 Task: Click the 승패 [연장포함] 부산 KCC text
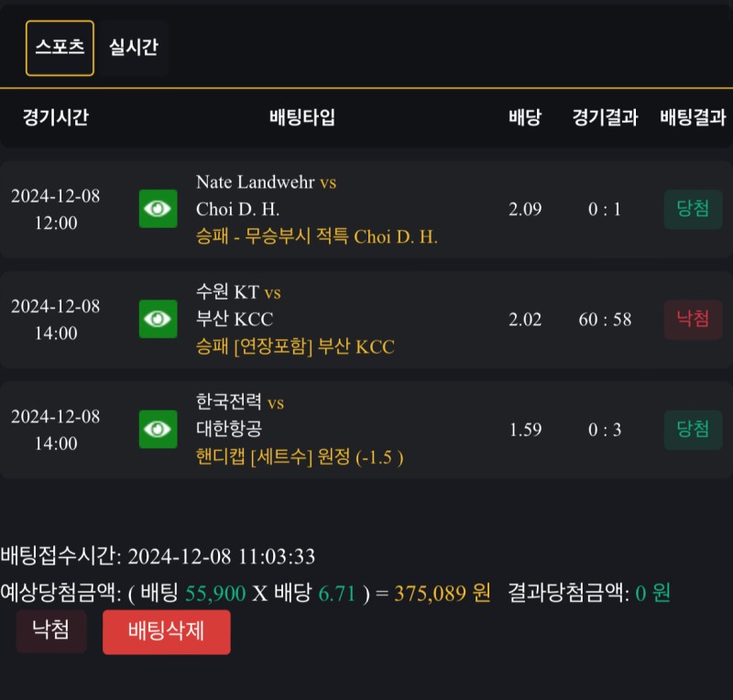295,347
